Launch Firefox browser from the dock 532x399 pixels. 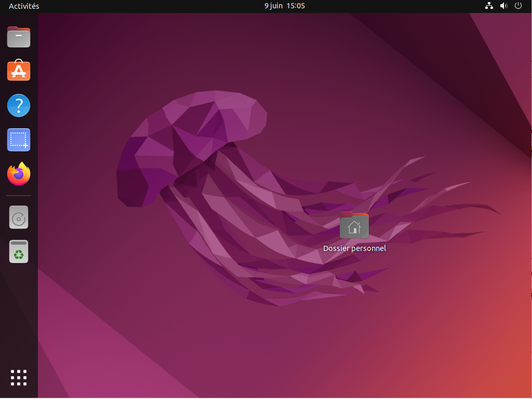19,174
